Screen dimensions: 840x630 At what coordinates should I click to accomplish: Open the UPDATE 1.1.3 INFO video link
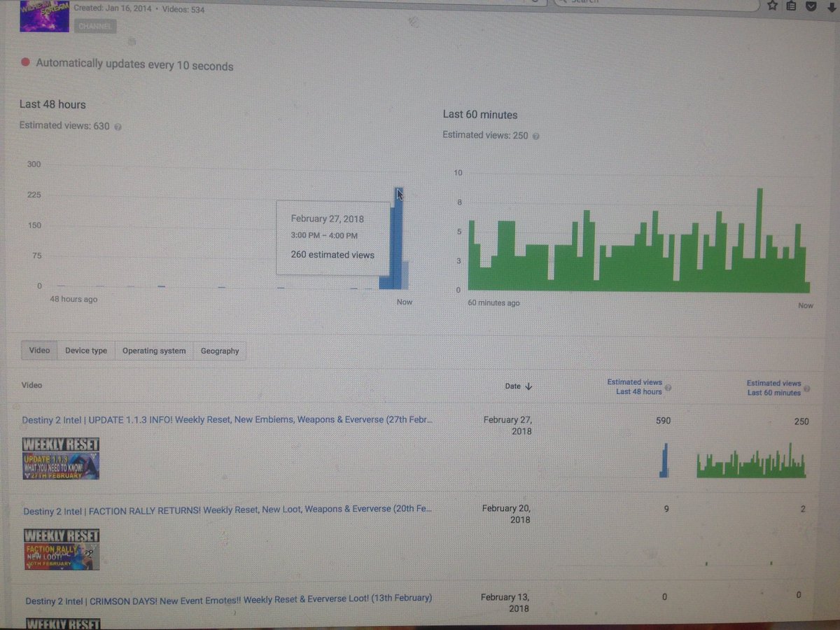(227, 420)
